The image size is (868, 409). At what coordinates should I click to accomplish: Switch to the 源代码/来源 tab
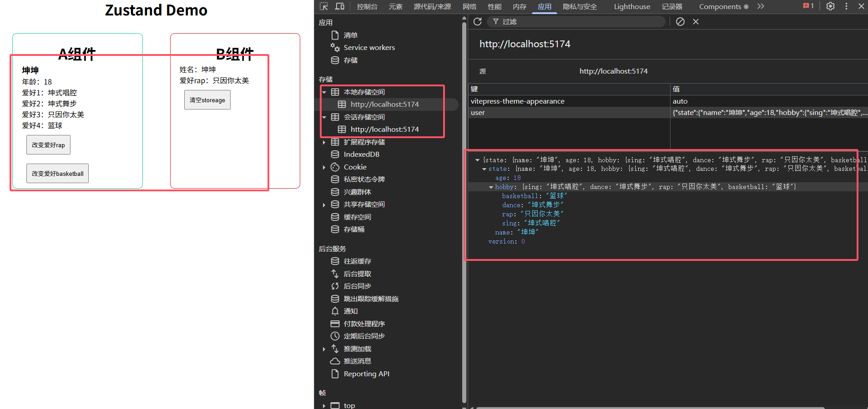pyautogui.click(x=432, y=6)
